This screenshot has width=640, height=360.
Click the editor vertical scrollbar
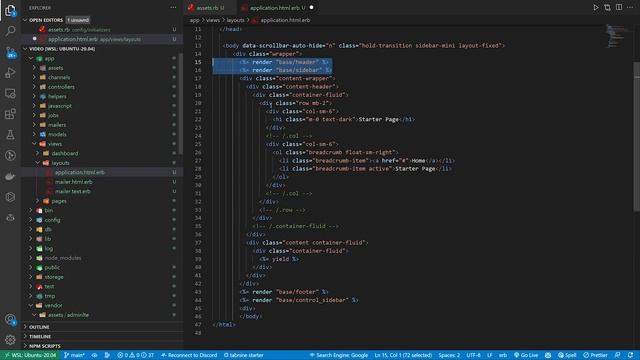(637, 137)
